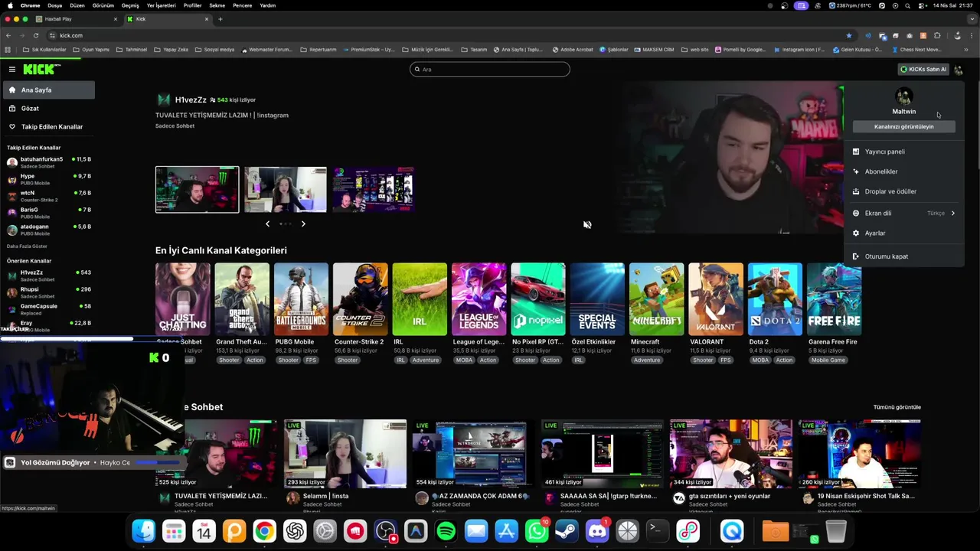Reload the page with refresh icon
The image size is (980, 551).
click(x=35, y=35)
